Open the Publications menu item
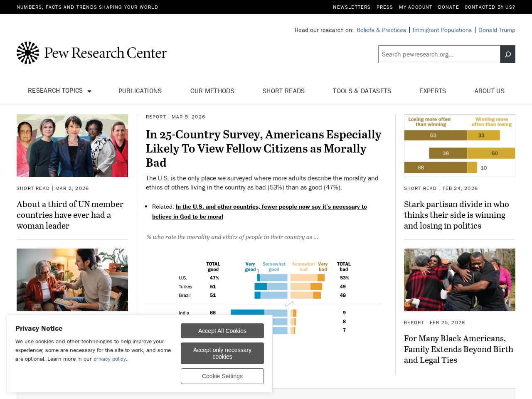The width and height of the screenshot is (532, 399). point(140,91)
